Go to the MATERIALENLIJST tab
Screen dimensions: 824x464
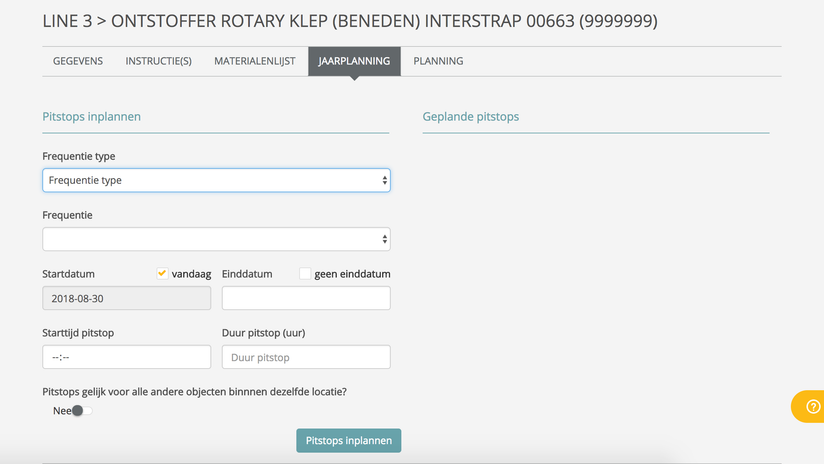pos(254,61)
